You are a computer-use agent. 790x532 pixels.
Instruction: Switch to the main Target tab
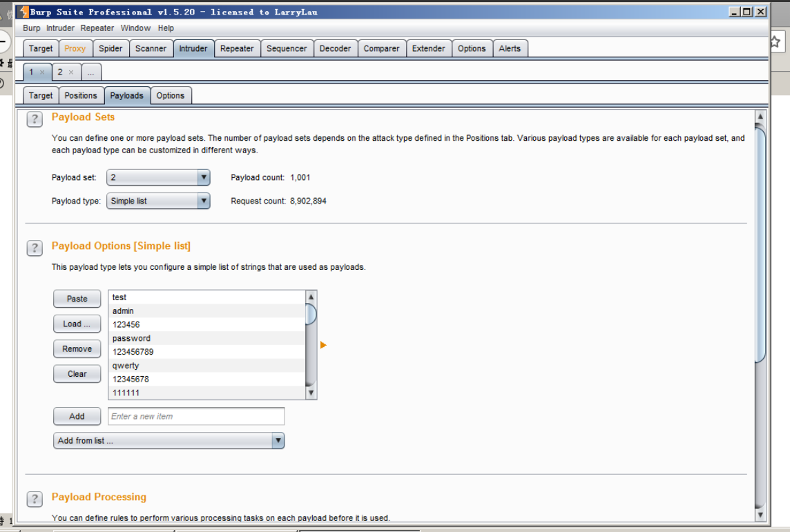[40, 48]
